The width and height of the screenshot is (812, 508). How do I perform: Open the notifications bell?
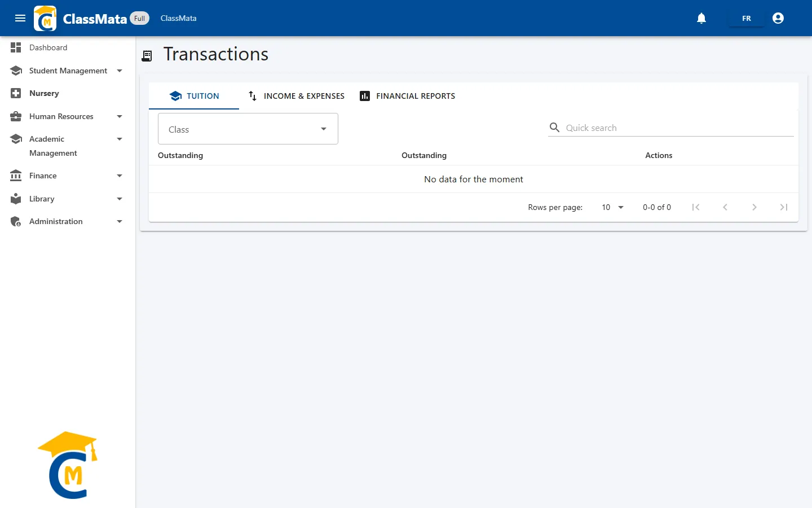[701, 18]
